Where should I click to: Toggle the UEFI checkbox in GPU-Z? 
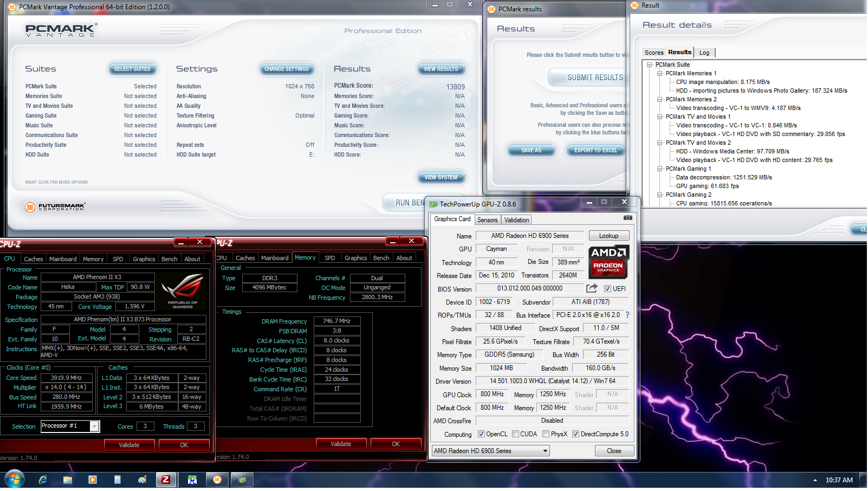[x=607, y=289]
